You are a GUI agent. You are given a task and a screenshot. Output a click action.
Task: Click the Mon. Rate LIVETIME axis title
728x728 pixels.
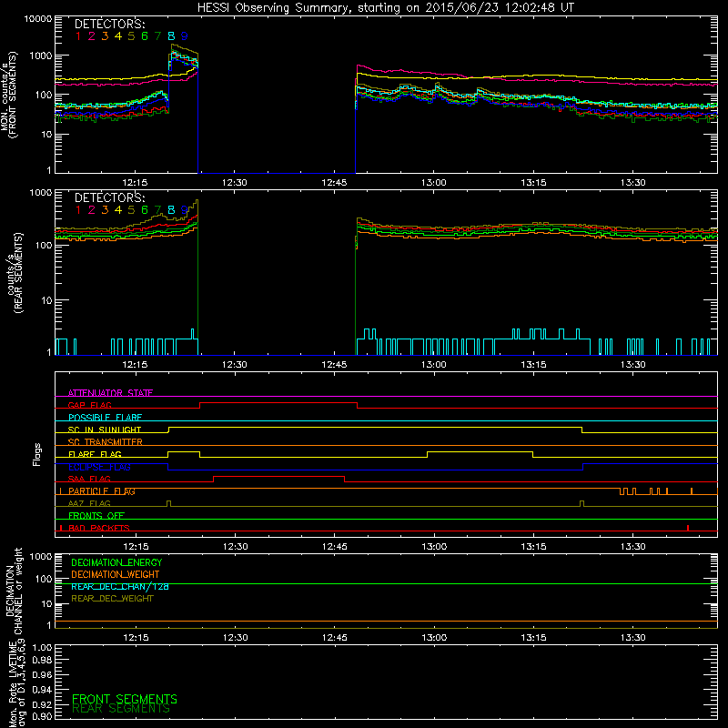[16, 683]
